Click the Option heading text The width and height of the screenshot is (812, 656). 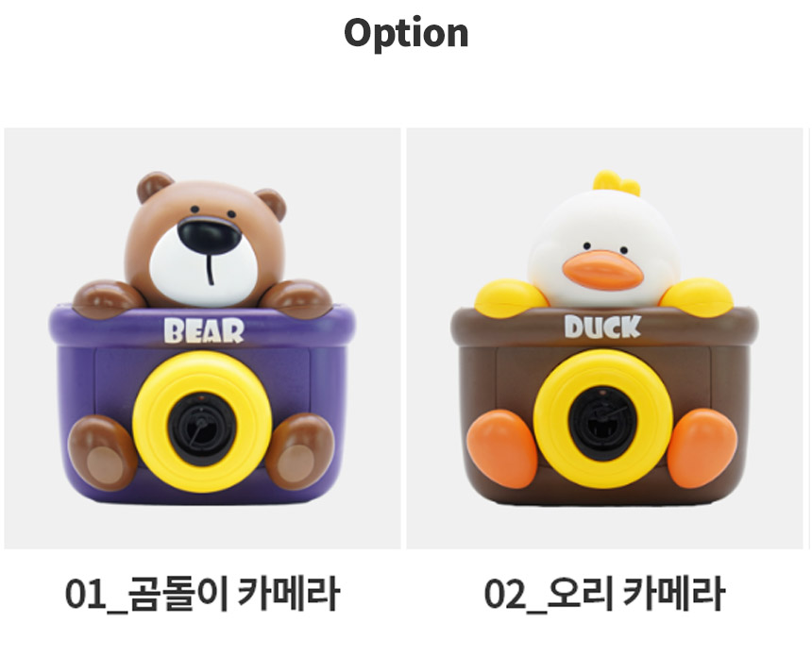pyautogui.click(x=406, y=34)
